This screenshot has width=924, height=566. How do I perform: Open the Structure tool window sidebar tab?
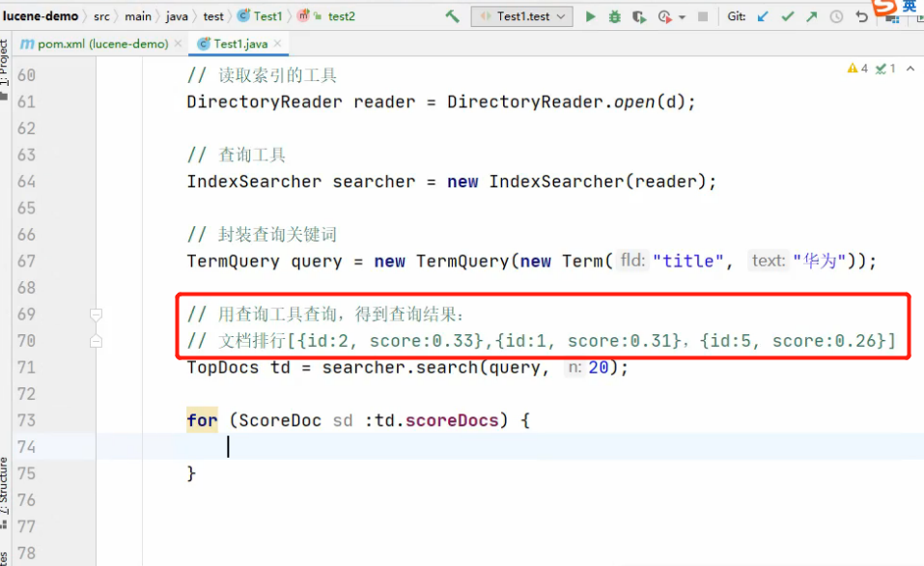[5, 493]
